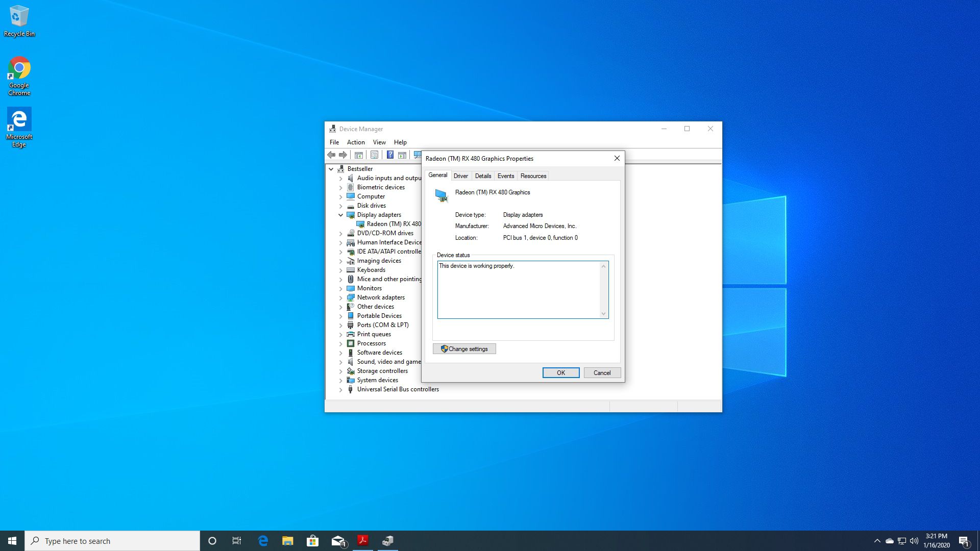Expand the Audio inputs and outputs tree
980x551 pixels.
click(x=340, y=178)
